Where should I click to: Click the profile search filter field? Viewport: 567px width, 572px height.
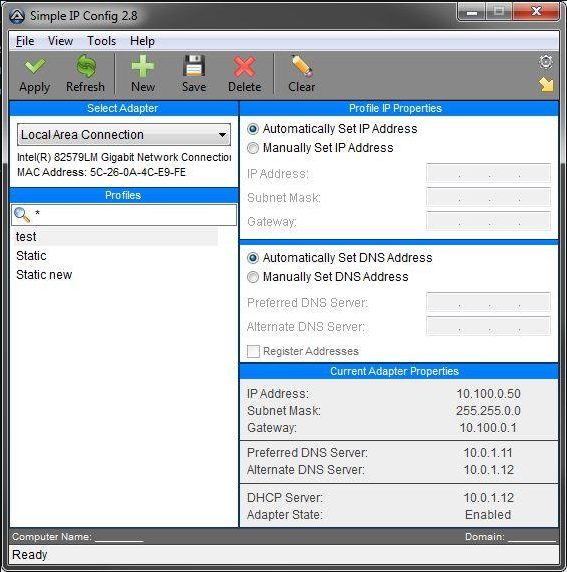[124, 215]
